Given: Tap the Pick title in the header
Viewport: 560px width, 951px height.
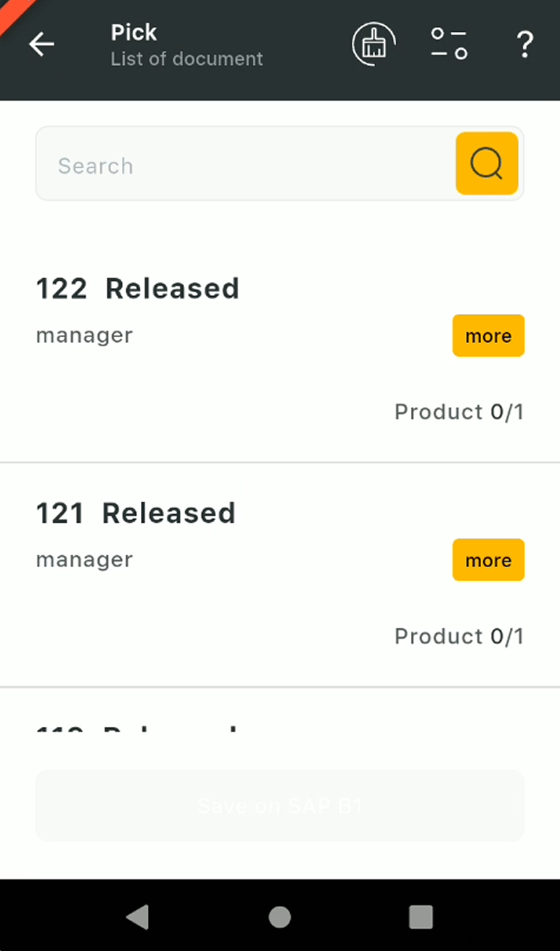Looking at the screenshot, I should coord(133,32).
